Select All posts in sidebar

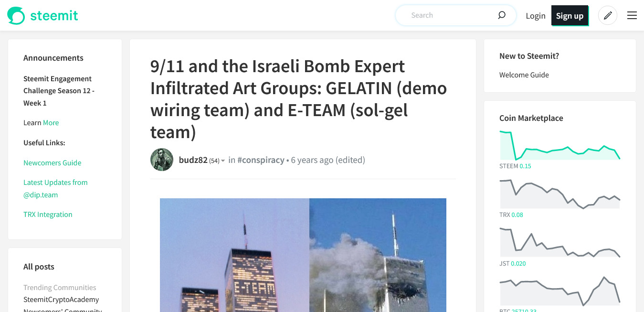(39, 267)
